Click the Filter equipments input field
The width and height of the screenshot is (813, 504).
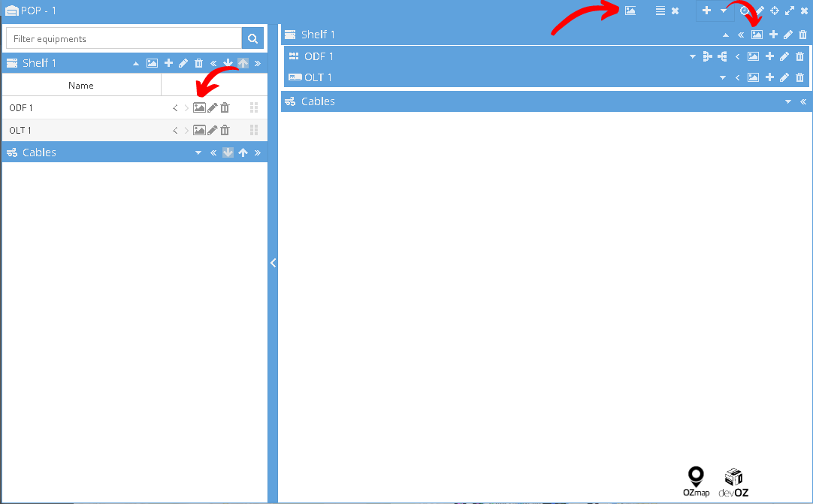click(124, 38)
